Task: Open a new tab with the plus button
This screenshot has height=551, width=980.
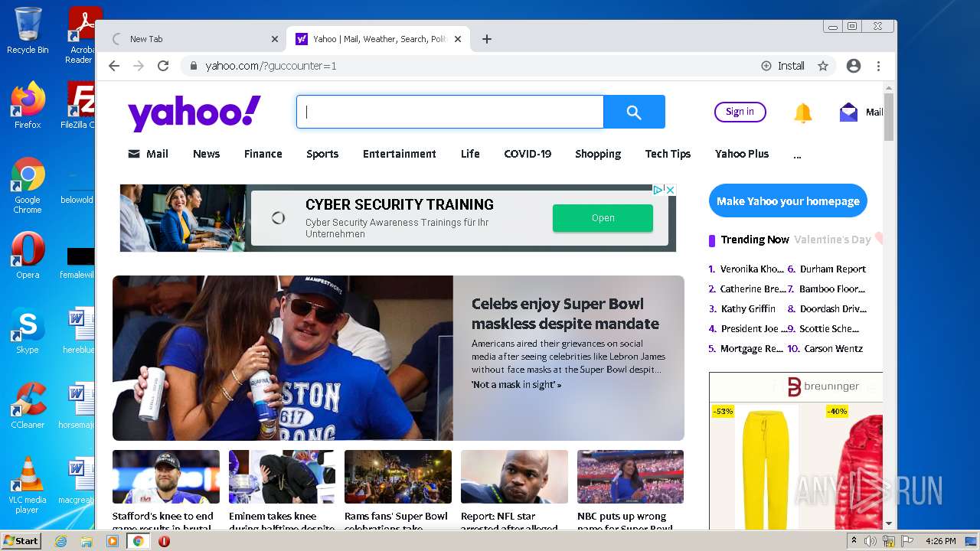Action: (487, 39)
